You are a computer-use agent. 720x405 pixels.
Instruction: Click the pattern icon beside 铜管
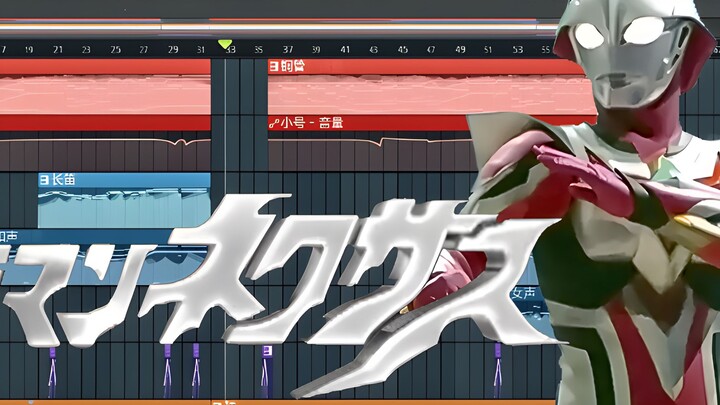(274, 67)
